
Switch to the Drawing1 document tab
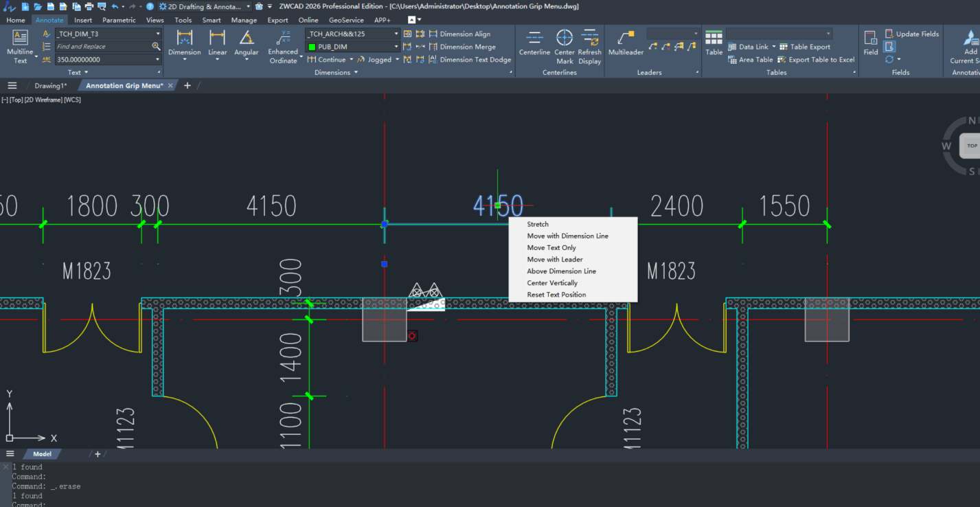click(x=51, y=86)
